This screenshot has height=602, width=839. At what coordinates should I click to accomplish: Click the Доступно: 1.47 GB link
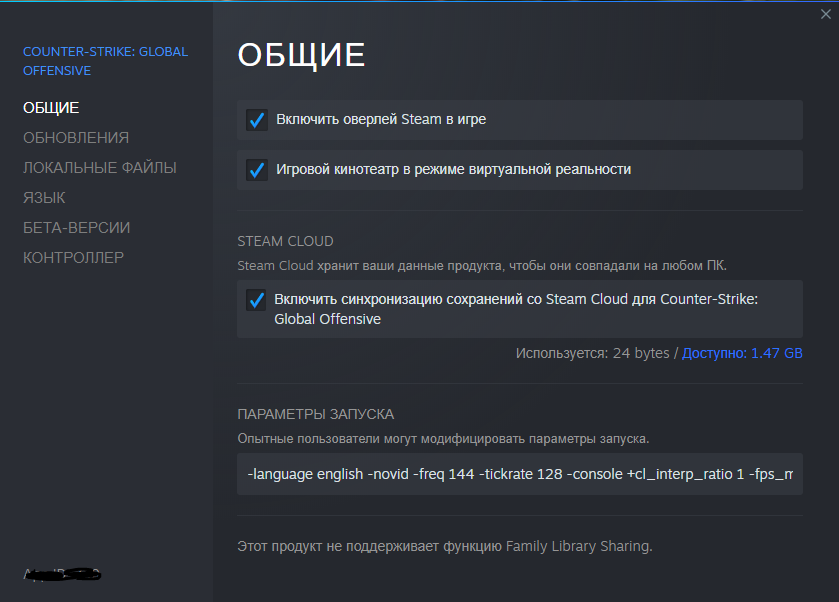click(742, 353)
